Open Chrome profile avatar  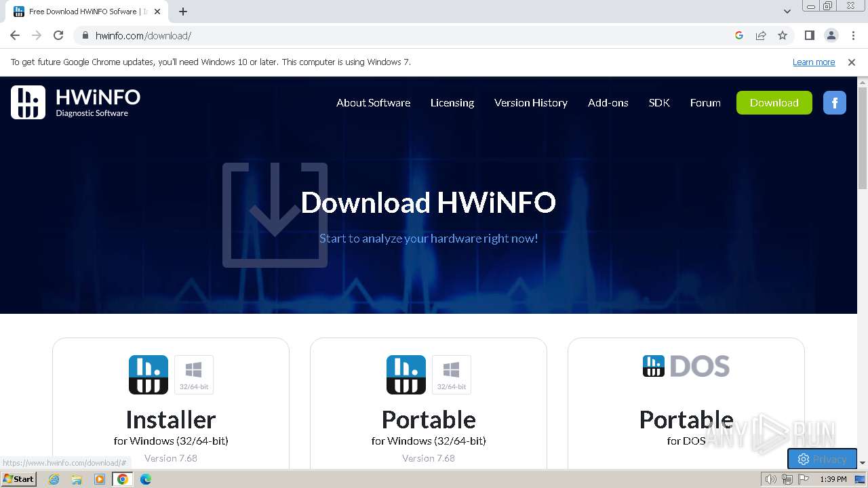click(831, 35)
